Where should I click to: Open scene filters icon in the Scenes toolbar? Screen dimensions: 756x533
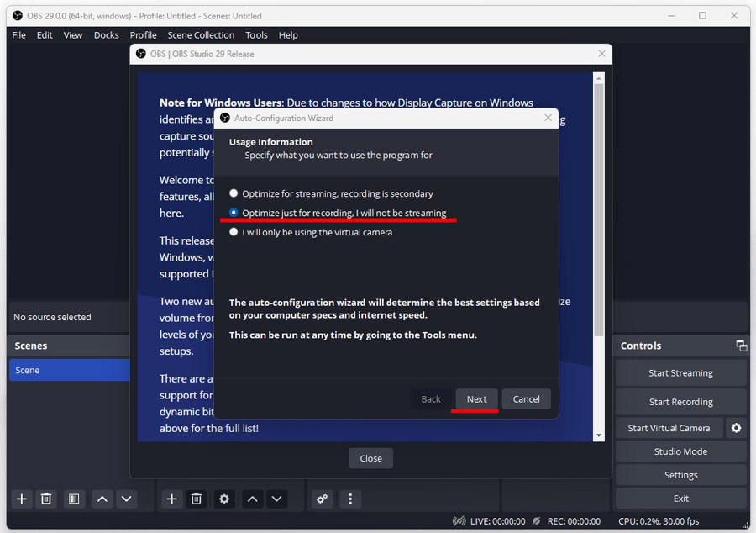click(74, 499)
